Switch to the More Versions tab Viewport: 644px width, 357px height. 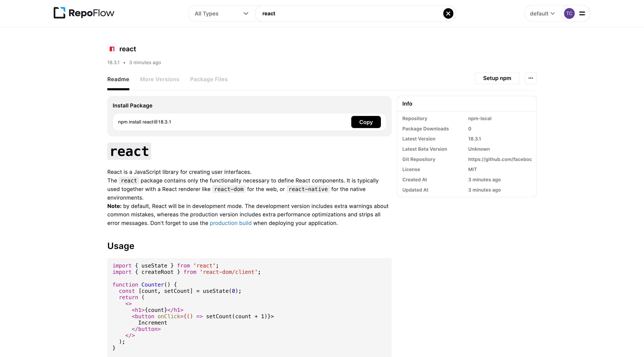click(160, 79)
